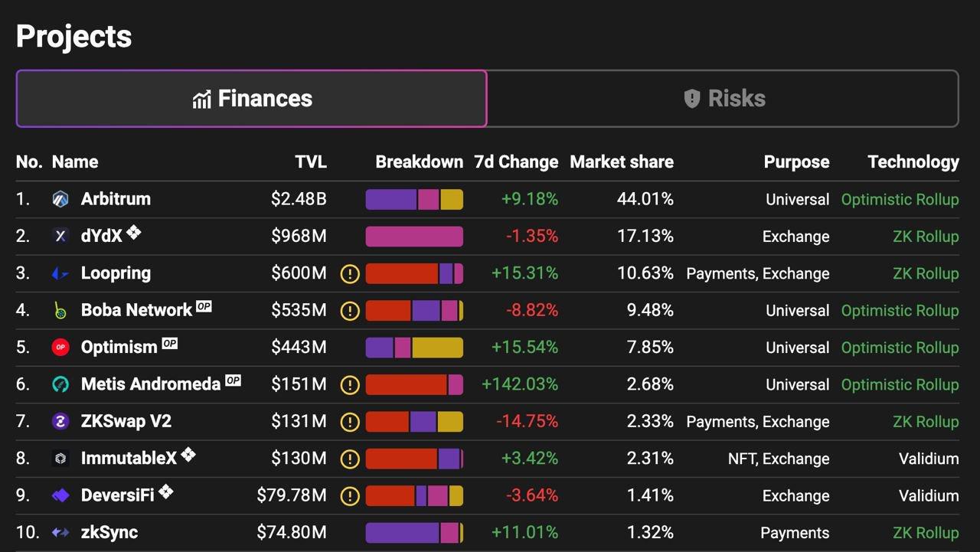Open the zkSync project link
This screenshot has width=980, height=552.
(x=109, y=532)
